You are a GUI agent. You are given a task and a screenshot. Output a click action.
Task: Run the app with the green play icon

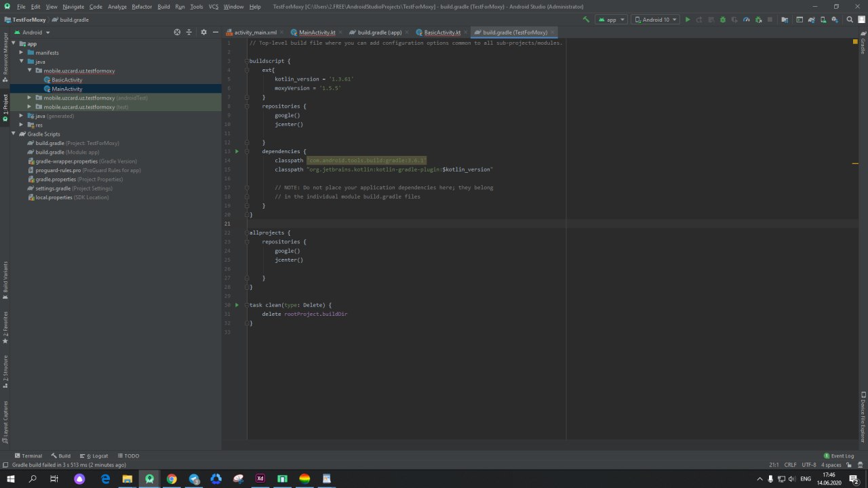tap(688, 20)
